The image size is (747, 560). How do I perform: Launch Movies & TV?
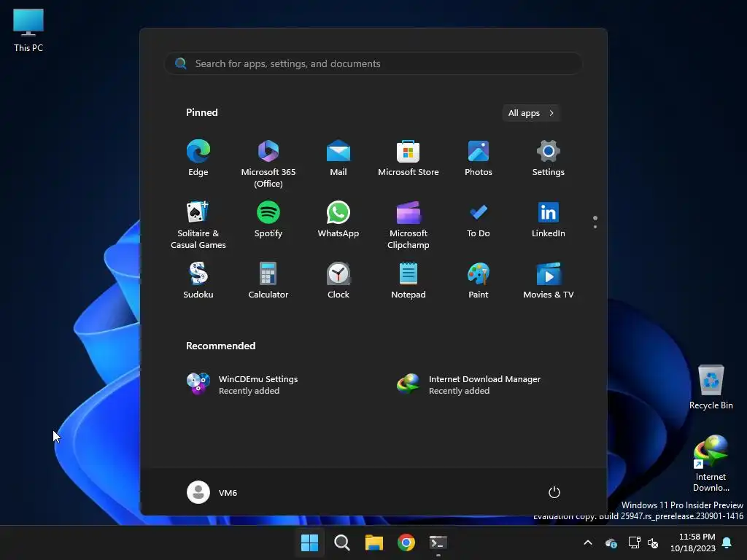point(549,281)
